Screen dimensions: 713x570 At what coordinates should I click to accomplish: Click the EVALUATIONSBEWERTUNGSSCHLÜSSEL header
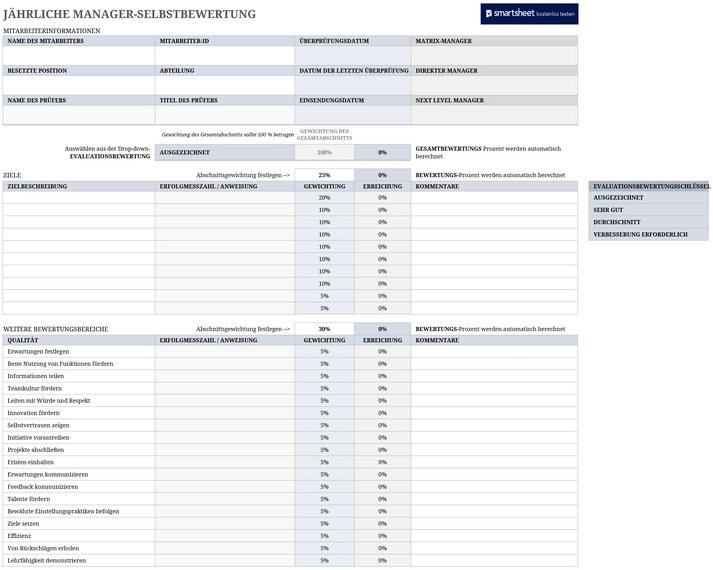click(650, 186)
